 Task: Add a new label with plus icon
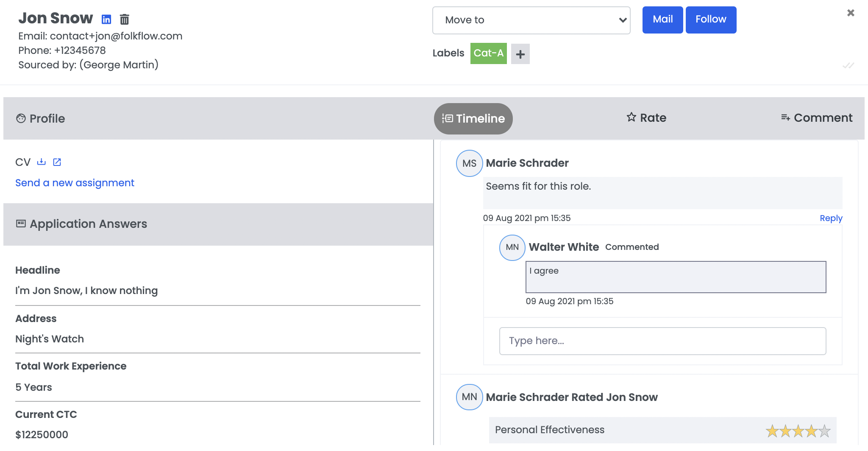(520, 54)
